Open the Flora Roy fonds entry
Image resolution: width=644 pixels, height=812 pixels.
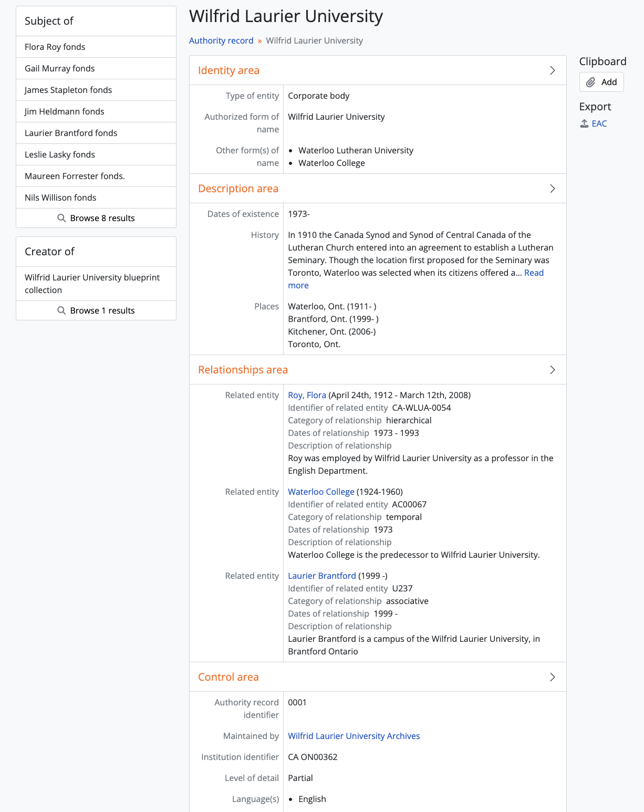[x=55, y=47]
